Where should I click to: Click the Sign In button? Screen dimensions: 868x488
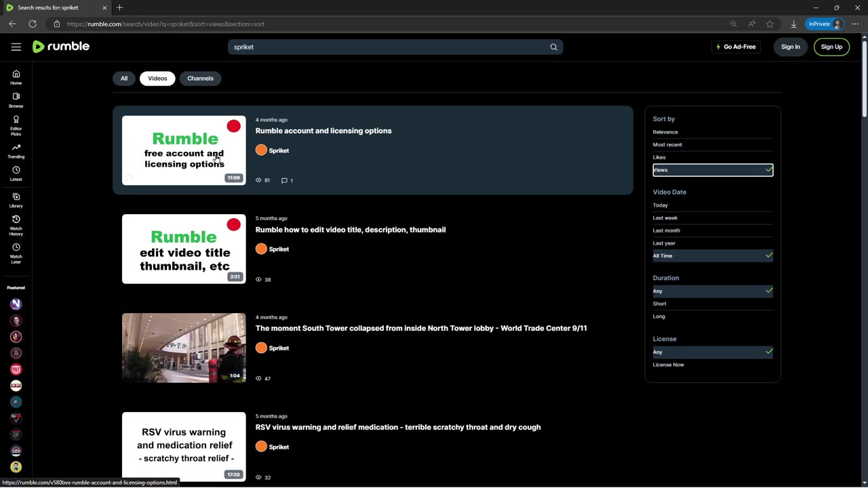791,47
